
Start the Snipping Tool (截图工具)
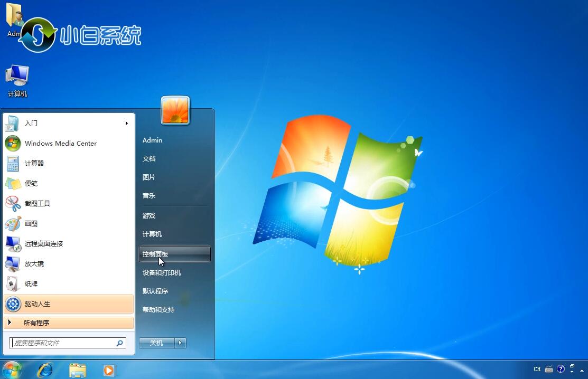click(37, 204)
